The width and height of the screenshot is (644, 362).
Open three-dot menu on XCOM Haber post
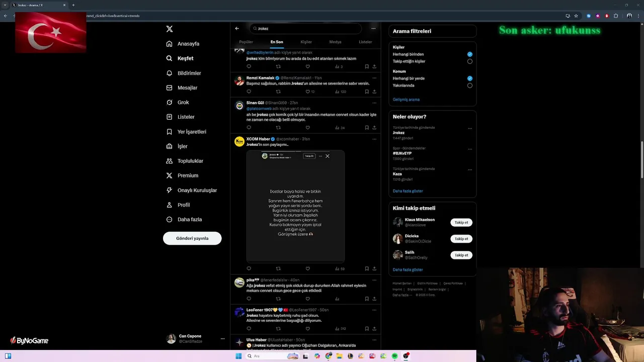(374, 139)
